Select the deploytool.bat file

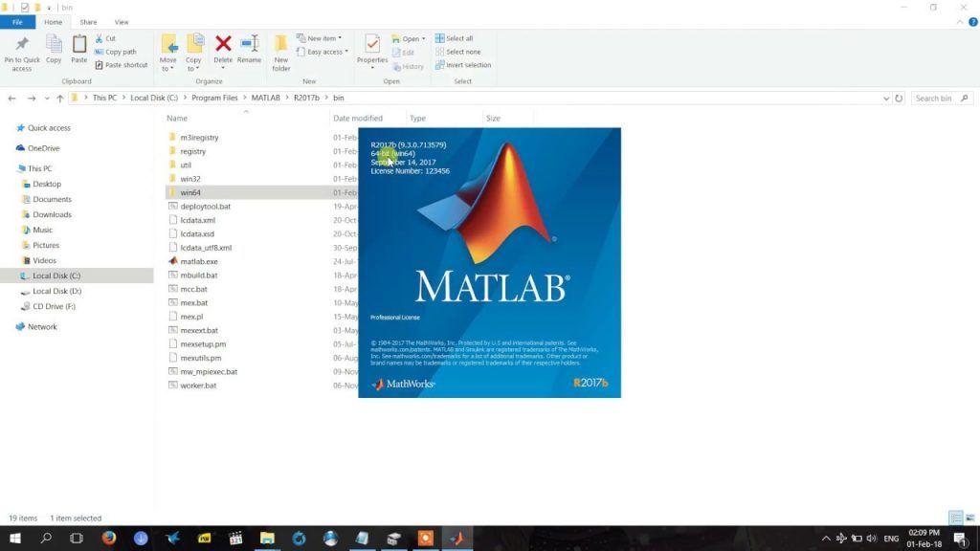pyautogui.click(x=205, y=207)
